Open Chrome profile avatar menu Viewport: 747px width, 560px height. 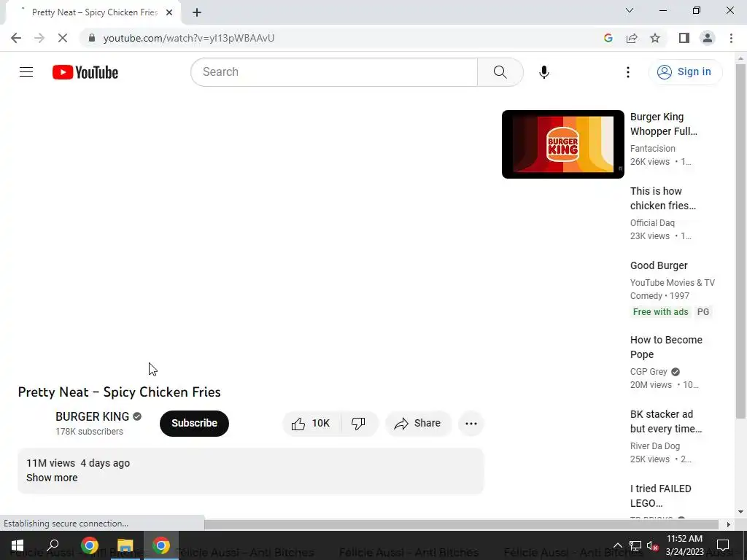point(708,38)
